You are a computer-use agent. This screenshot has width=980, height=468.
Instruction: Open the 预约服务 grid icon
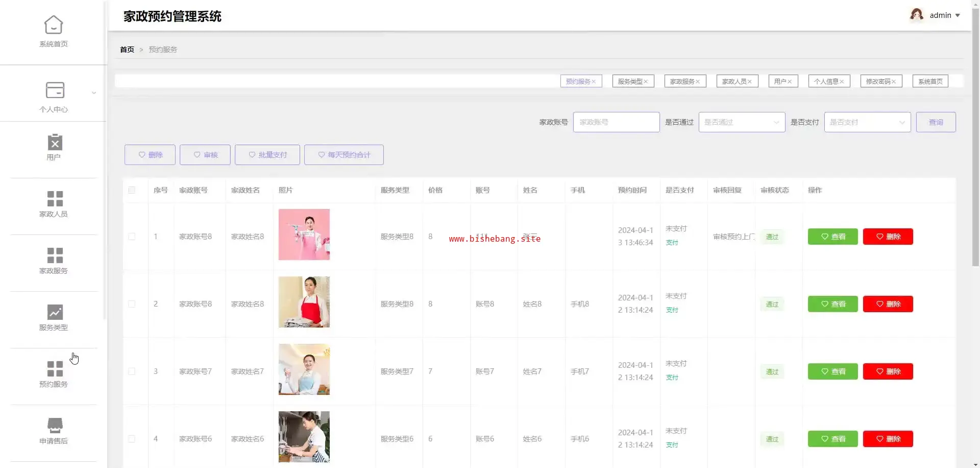[55, 368]
